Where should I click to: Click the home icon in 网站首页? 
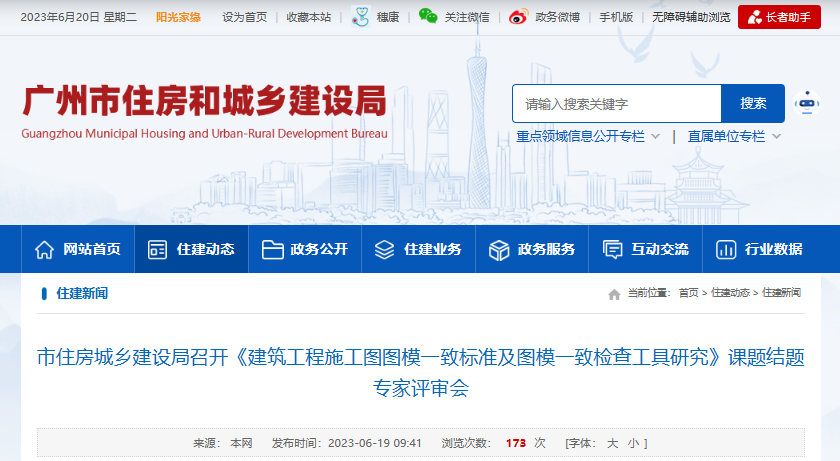pyautogui.click(x=44, y=249)
